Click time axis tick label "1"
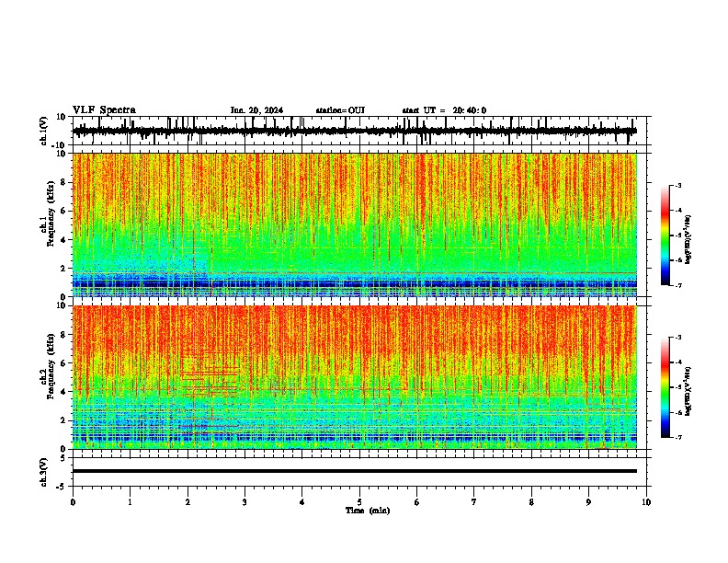The height and width of the screenshot is (563, 728). click(130, 502)
